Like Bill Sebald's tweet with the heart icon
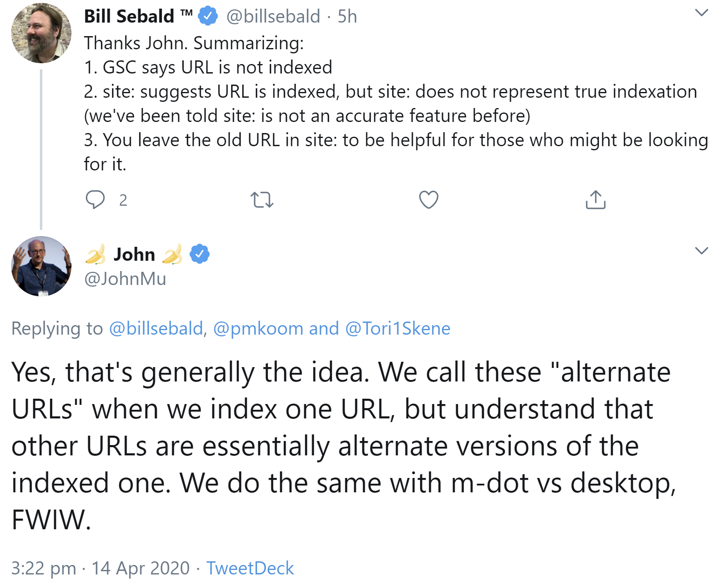Screen dimensions: 720x588 [428, 200]
